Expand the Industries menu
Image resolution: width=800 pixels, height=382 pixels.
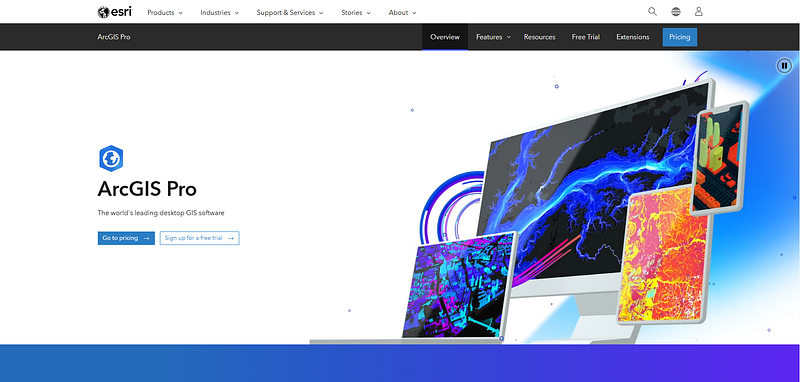pyautogui.click(x=219, y=13)
